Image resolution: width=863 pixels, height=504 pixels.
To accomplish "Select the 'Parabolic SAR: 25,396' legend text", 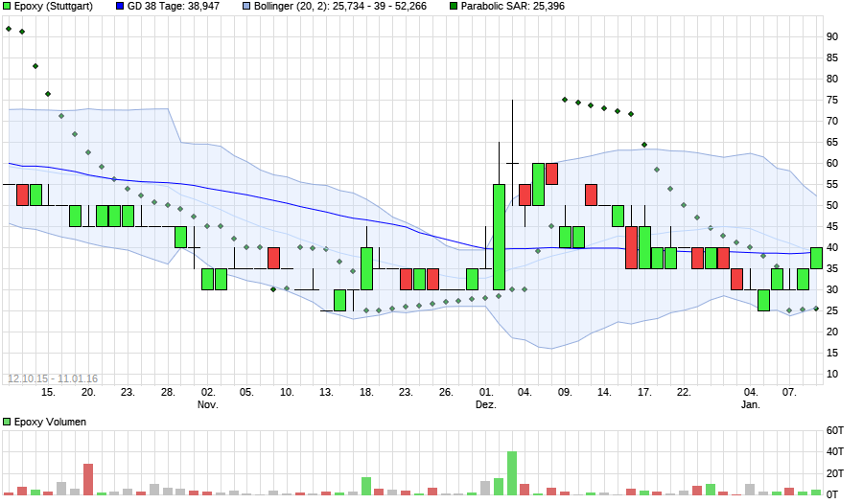I will [512, 7].
